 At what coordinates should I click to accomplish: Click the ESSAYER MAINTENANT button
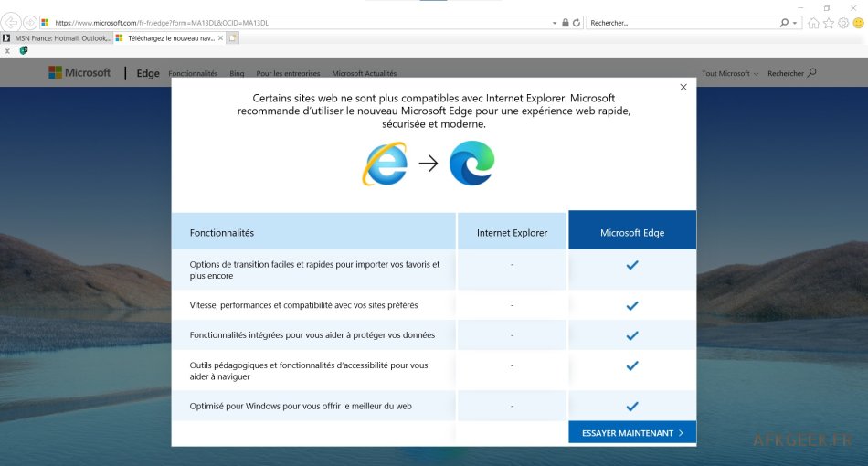coord(632,433)
